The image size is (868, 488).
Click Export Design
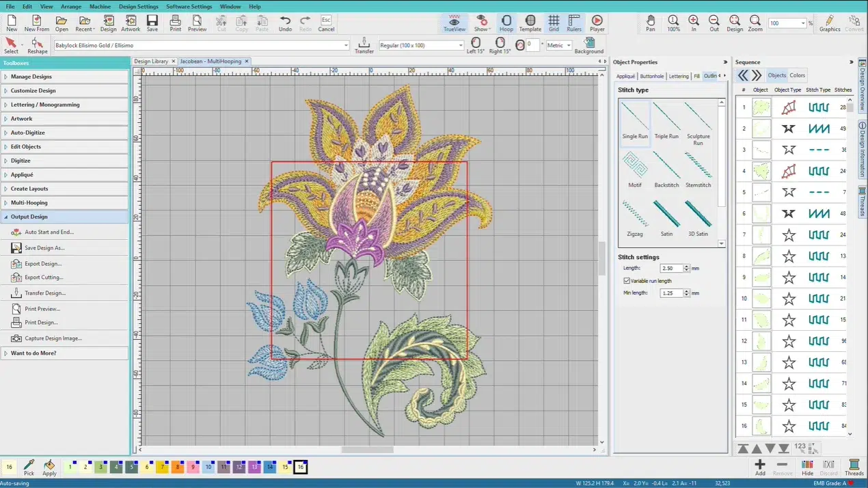point(43,264)
